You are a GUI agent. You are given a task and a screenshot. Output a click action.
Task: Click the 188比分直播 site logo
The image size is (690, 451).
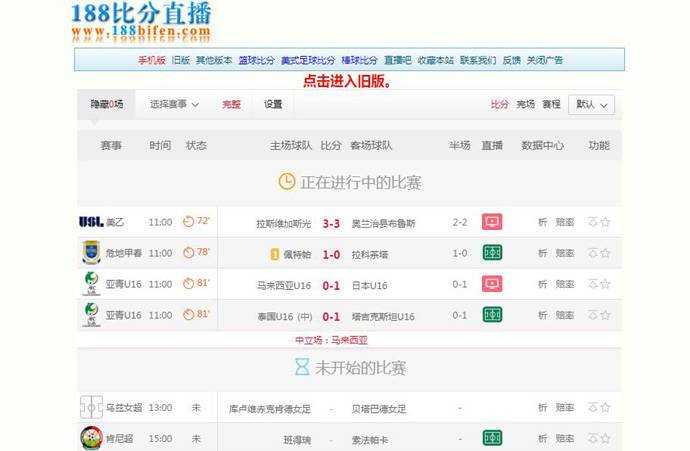coord(141,22)
